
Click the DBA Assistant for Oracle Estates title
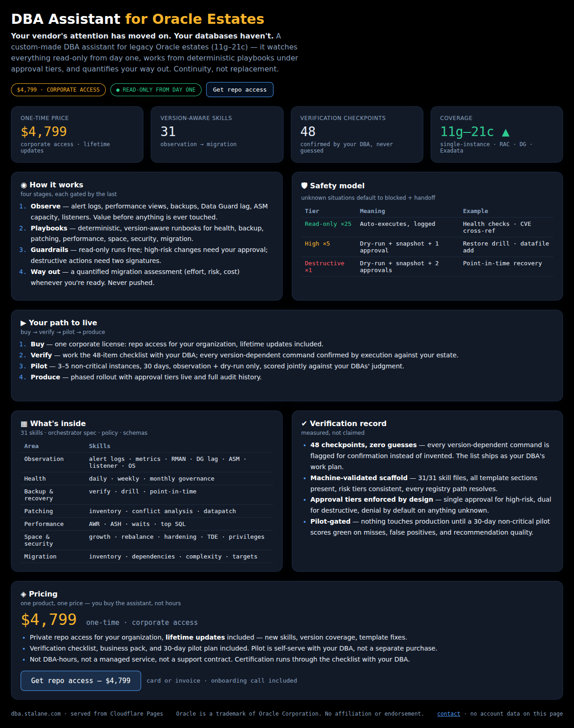[137, 19]
